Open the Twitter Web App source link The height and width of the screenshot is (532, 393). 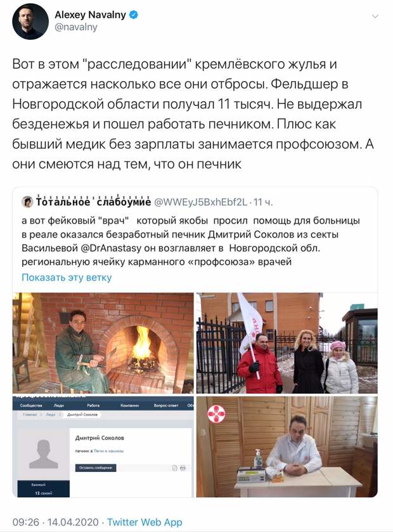point(145,522)
